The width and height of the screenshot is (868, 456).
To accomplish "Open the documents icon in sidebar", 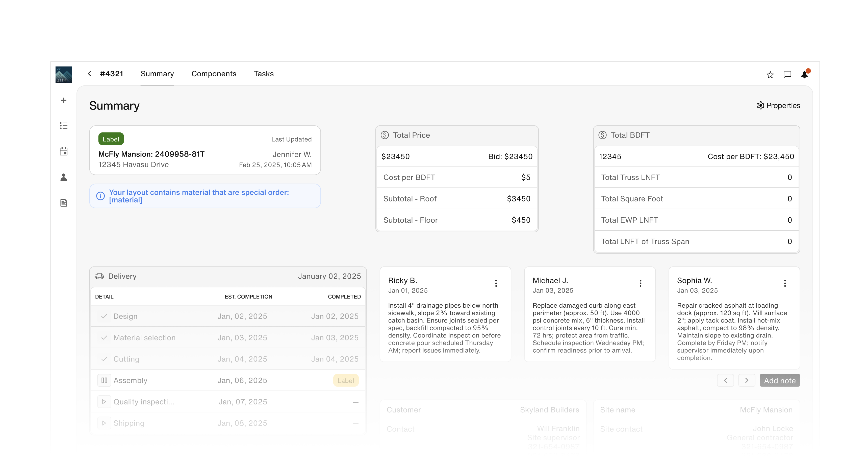I will (x=63, y=203).
